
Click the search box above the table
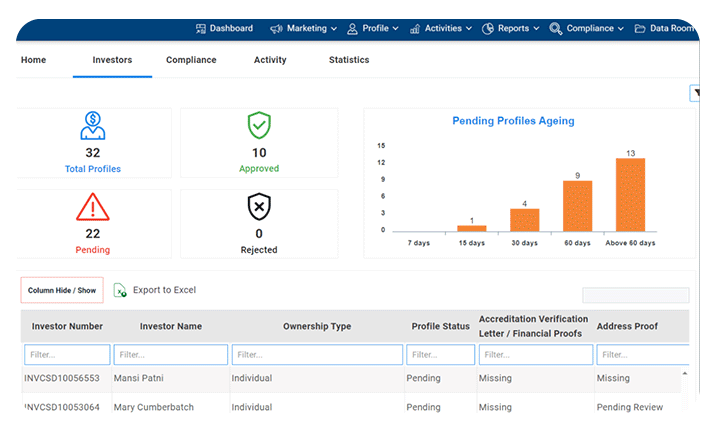[x=636, y=295]
